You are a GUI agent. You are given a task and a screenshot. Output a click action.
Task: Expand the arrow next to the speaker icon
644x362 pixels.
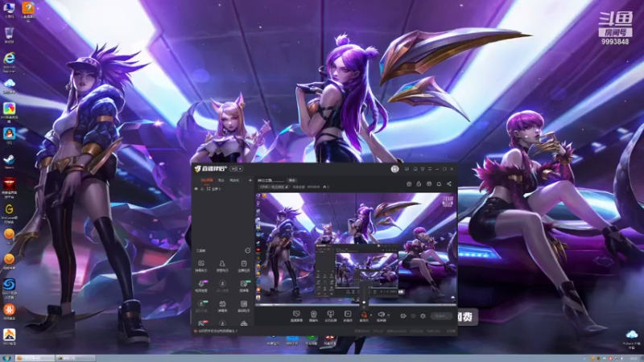388,315
